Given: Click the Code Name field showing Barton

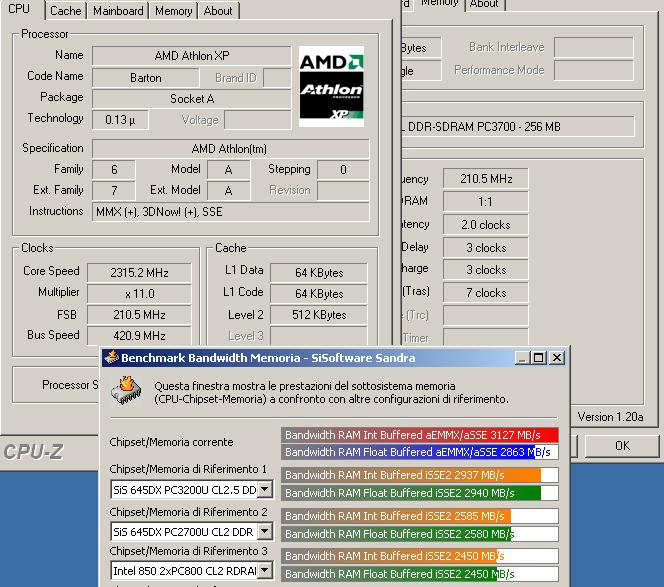Looking at the screenshot, I should click(146, 78).
